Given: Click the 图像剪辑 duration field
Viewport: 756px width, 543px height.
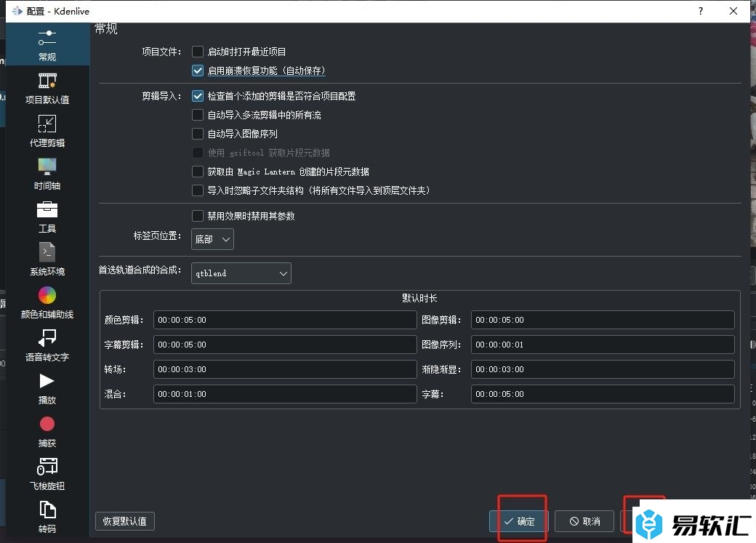Looking at the screenshot, I should pyautogui.click(x=603, y=320).
